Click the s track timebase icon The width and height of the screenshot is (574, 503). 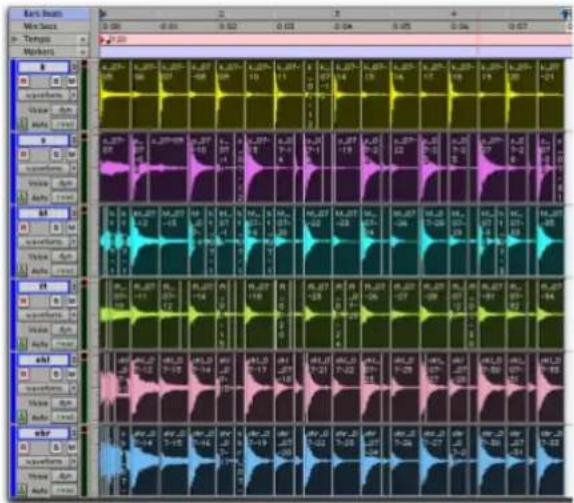tap(23, 197)
